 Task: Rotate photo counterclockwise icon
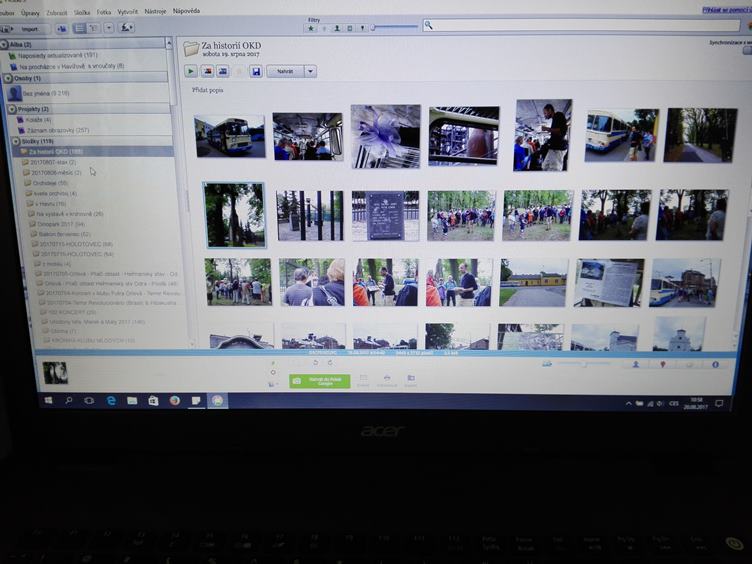click(316, 363)
